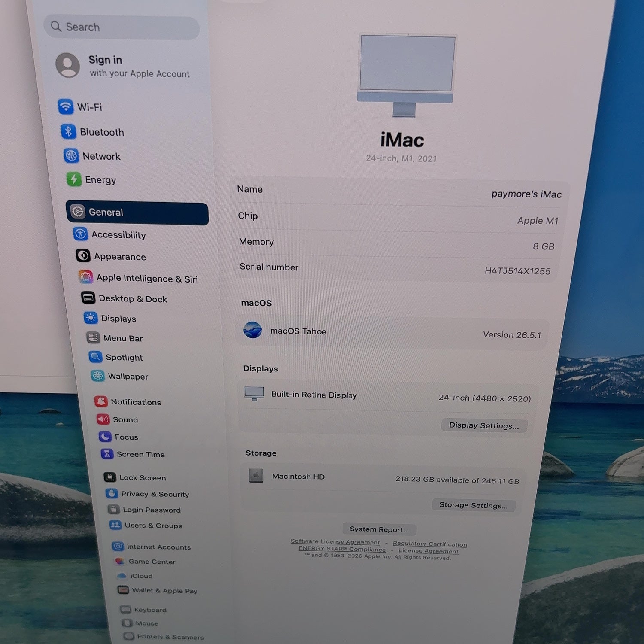Click the red Notifications bell icon
This screenshot has height=644, width=644.
[x=101, y=401]
